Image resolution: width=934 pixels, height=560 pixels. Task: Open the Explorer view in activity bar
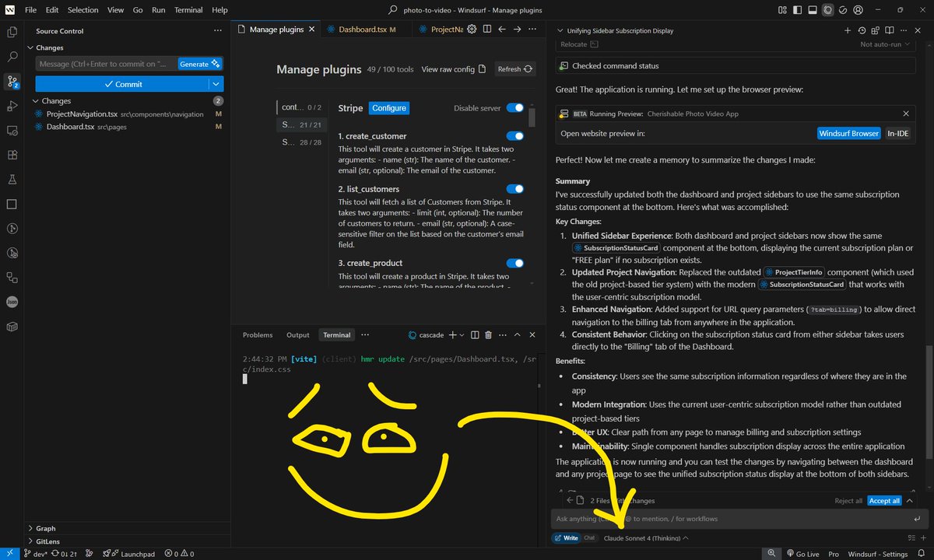[12, 32]
